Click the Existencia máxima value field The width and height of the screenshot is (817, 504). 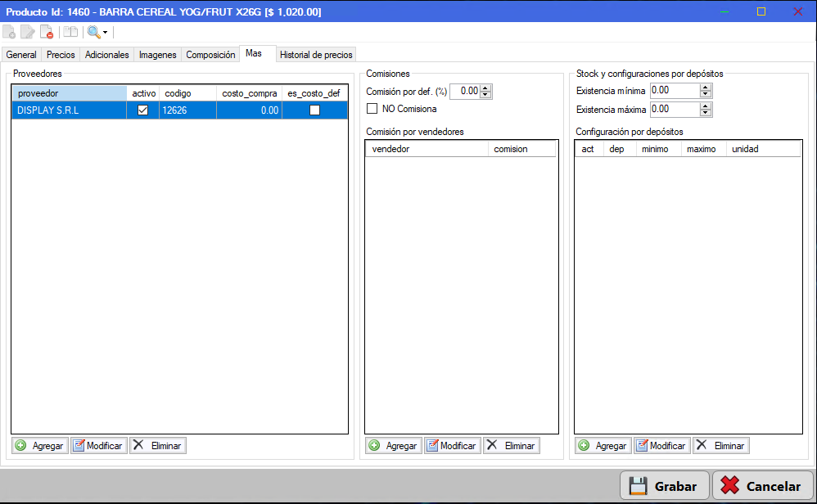[x=675, y=110]
